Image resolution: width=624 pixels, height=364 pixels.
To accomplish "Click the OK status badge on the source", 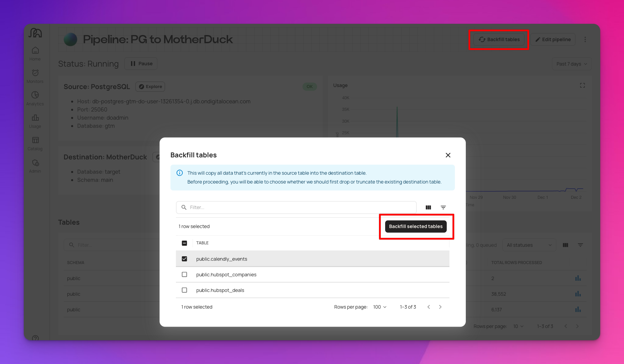I will tap(310, 87).
